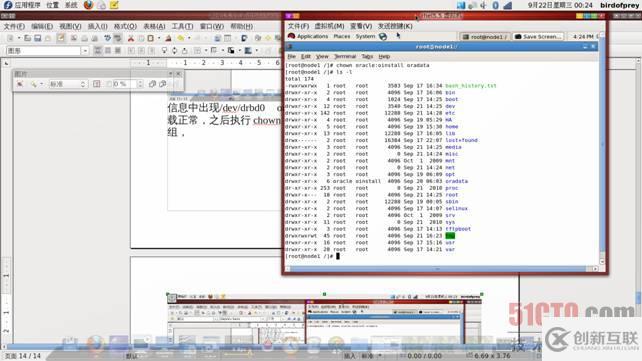
Task: Open the Graphics mode 标准 combo box
Action: tap(68, 84)
